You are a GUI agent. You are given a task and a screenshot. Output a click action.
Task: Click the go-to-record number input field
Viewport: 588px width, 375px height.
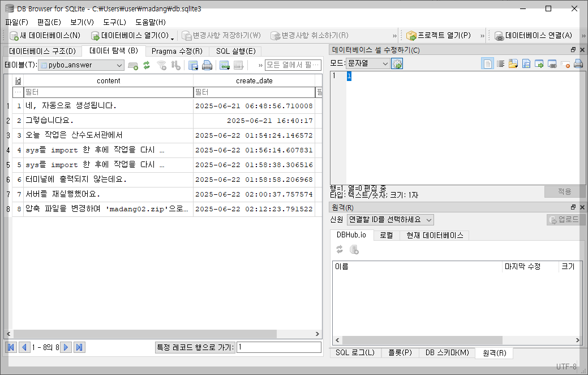tap(278, 347)
